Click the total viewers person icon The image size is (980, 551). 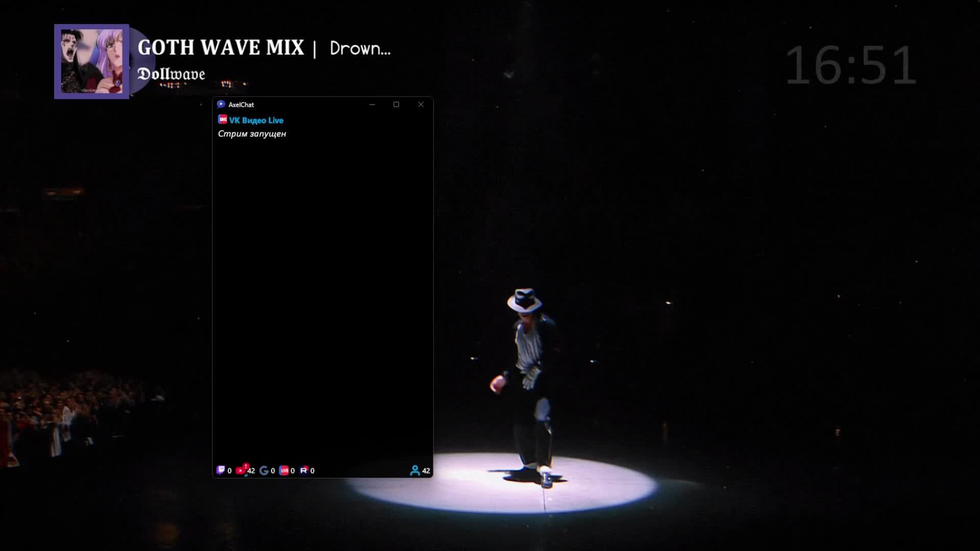pos(415,470)
